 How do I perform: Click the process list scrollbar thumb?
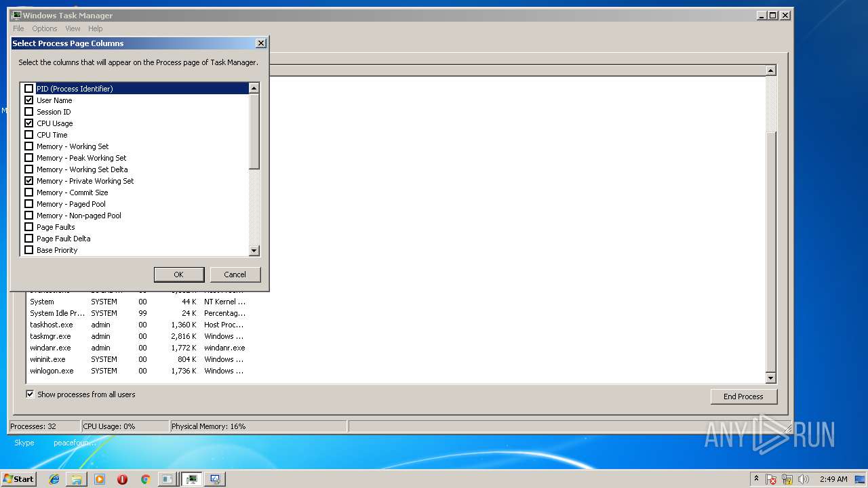point(771,252)
